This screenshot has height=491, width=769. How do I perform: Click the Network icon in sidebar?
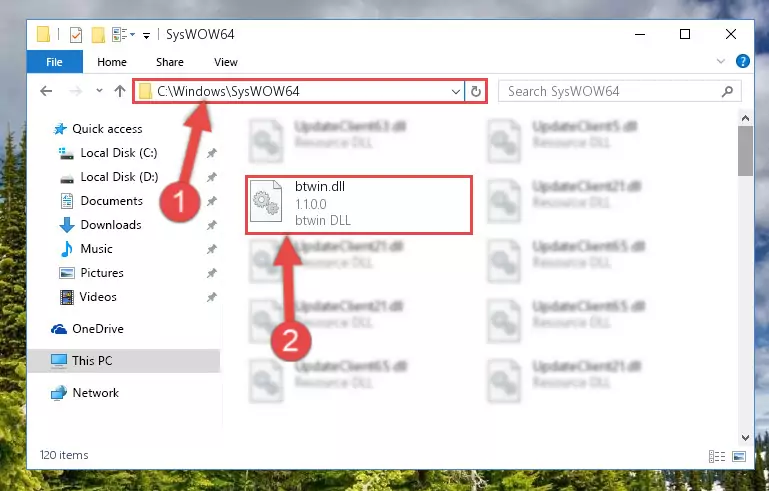point(59,393)
